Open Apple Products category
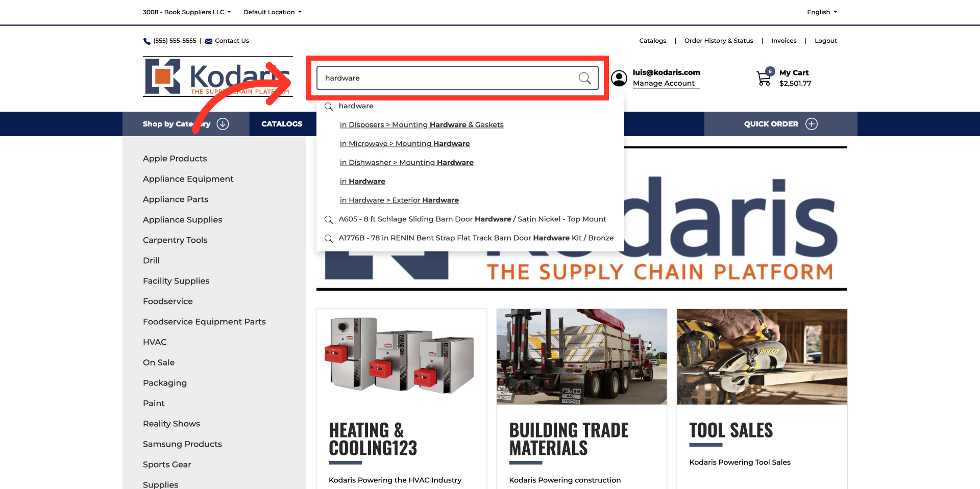 click(175, 159)
